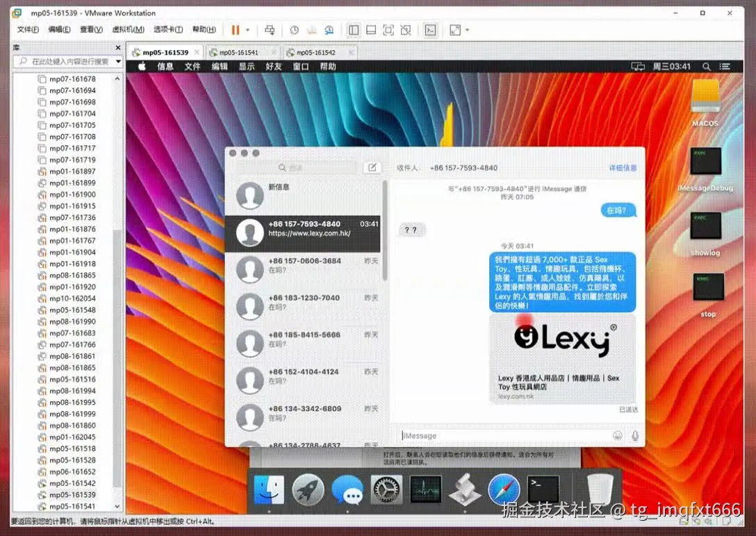Click the microphone audio message icon
This screenshot has height=536, width=756.
click(635, 435)
